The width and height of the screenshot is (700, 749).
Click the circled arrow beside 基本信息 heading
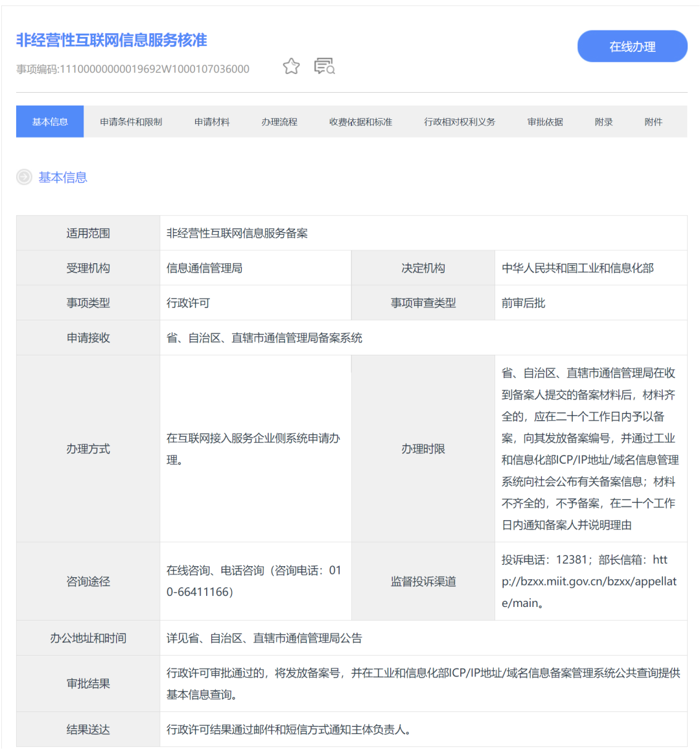point(24,177)
